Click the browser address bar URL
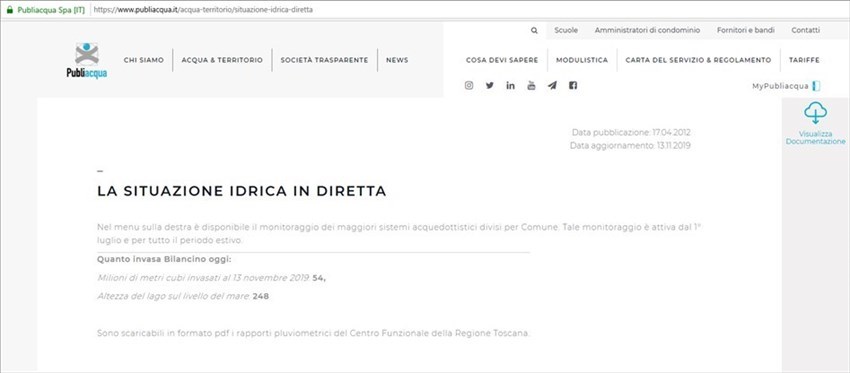 [x=203, y=10]
